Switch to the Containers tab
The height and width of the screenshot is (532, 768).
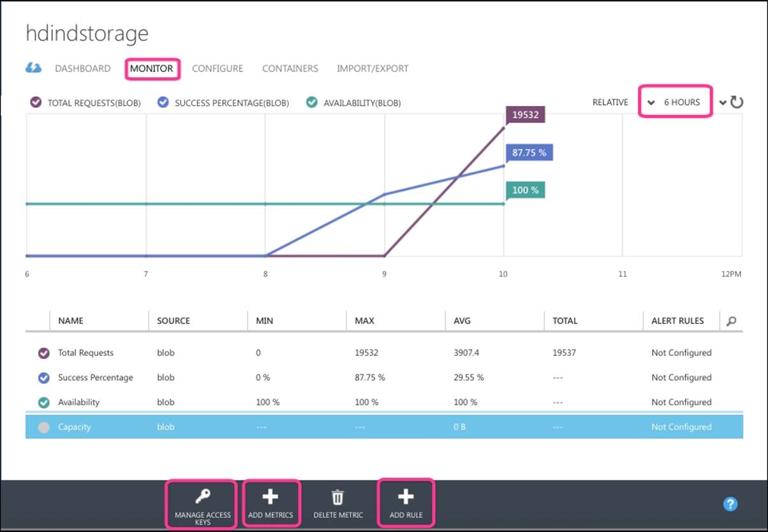pos(290,68)
